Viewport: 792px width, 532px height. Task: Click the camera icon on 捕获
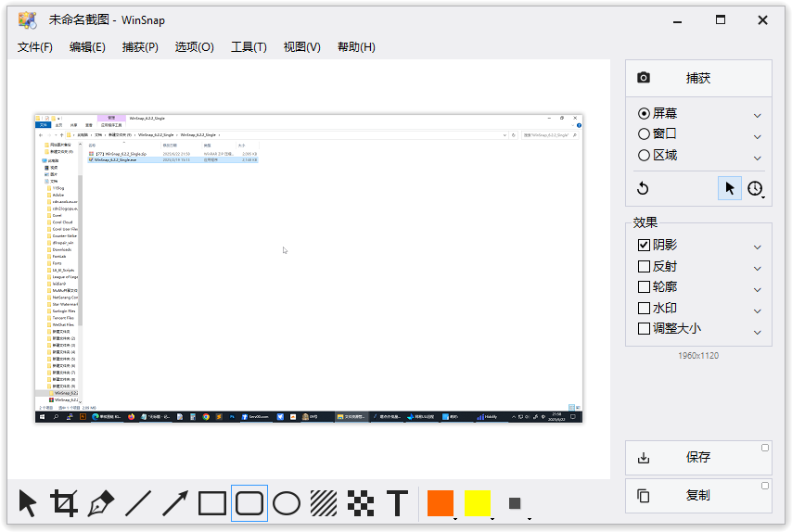coord(644,78)
